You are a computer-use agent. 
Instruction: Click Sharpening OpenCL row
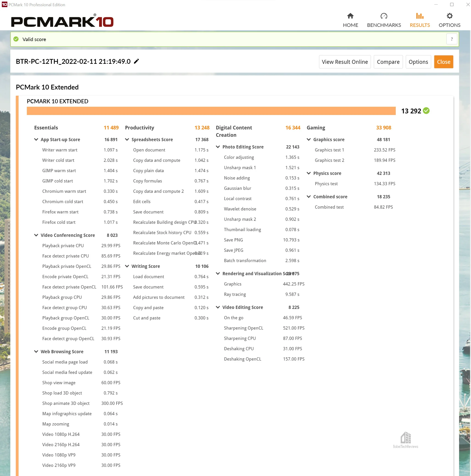[x=264, y=328]
